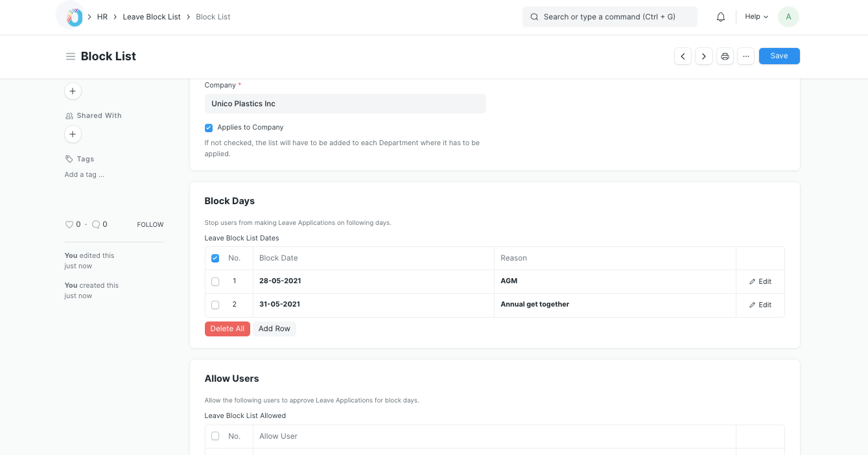Click the red Delete All button
The height and width of the screenshot is (455, 868).
pyautogui.click(x=227, y=329)
